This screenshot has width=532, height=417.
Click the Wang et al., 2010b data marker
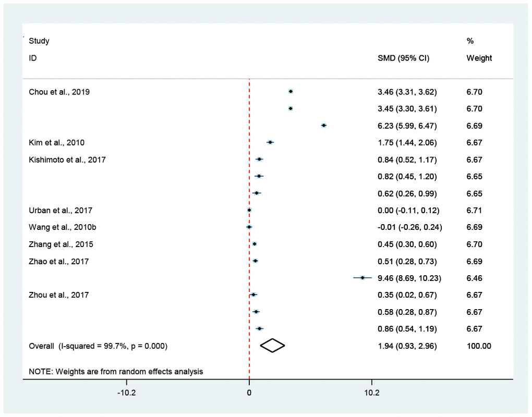tap(249, 227)
